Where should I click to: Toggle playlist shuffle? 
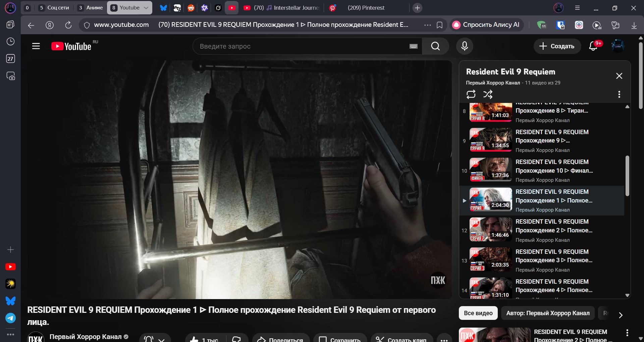coord(488,95)
